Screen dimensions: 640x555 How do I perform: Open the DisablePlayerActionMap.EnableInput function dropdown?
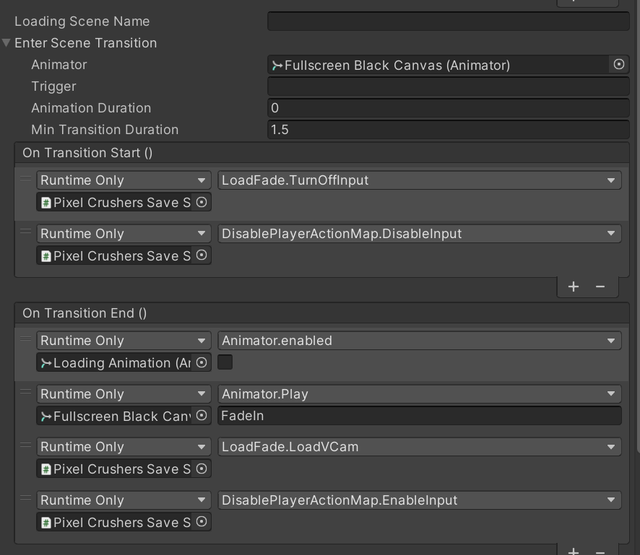point(420,500)
